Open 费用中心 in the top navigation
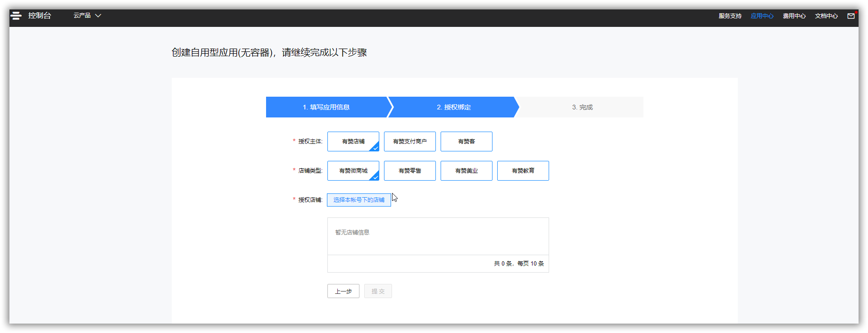868x333 pixels. coord(794,16)
